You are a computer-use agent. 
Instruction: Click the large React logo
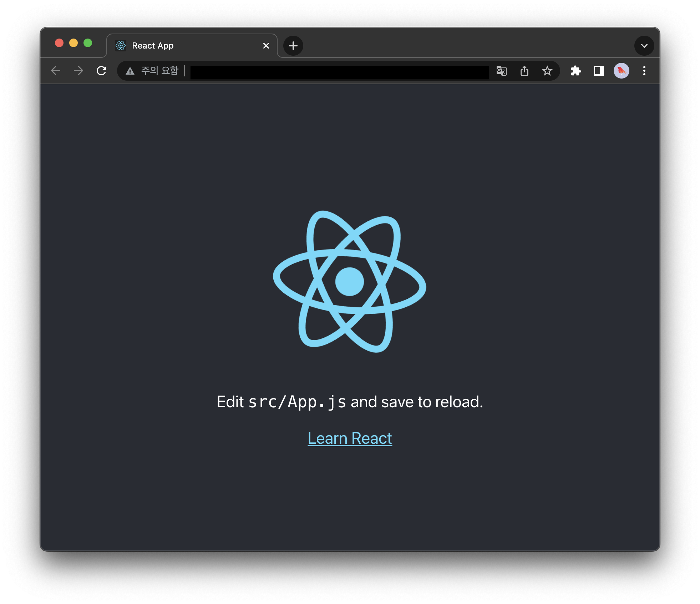tap(350, 281)
